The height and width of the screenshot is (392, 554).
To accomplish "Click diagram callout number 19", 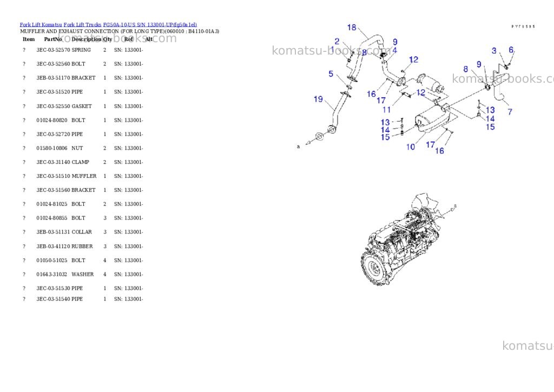I will pyautogui.click(x=318, y=99).
